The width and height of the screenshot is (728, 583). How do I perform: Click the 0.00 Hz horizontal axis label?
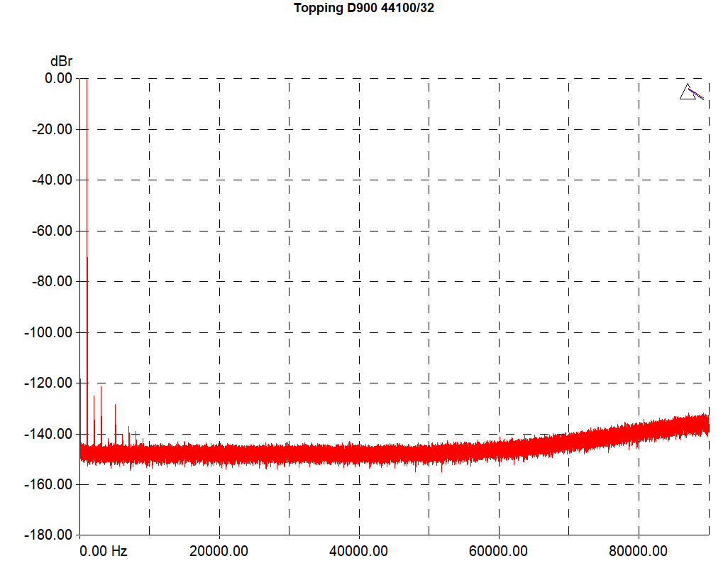click(104, 551)
